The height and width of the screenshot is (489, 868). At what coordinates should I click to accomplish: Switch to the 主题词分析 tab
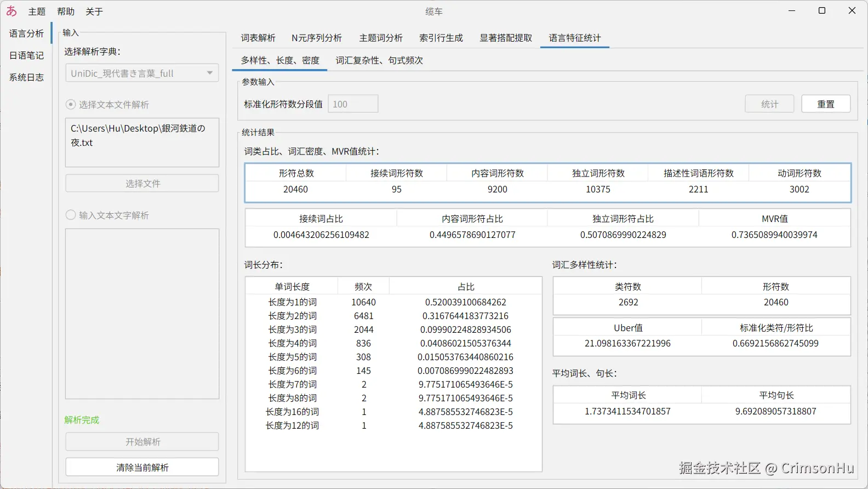pyautogui.click(x=381, y=38)
